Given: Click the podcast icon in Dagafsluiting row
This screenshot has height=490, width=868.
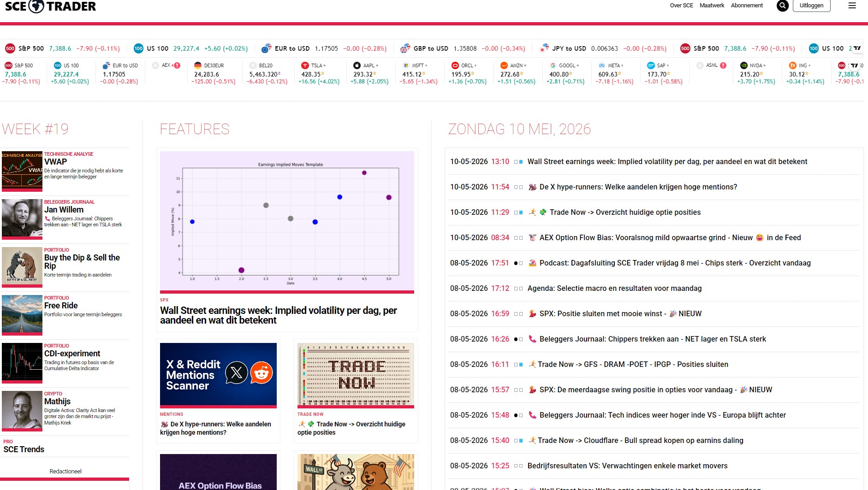Looking at the screenshot, I should 532,263.
